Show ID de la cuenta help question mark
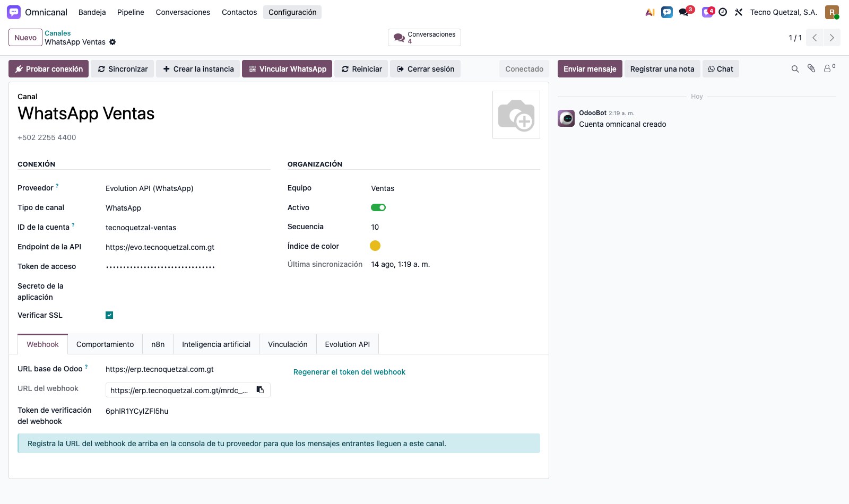The width and height of the screenshot is (849, 504). (x=73, y=225)
